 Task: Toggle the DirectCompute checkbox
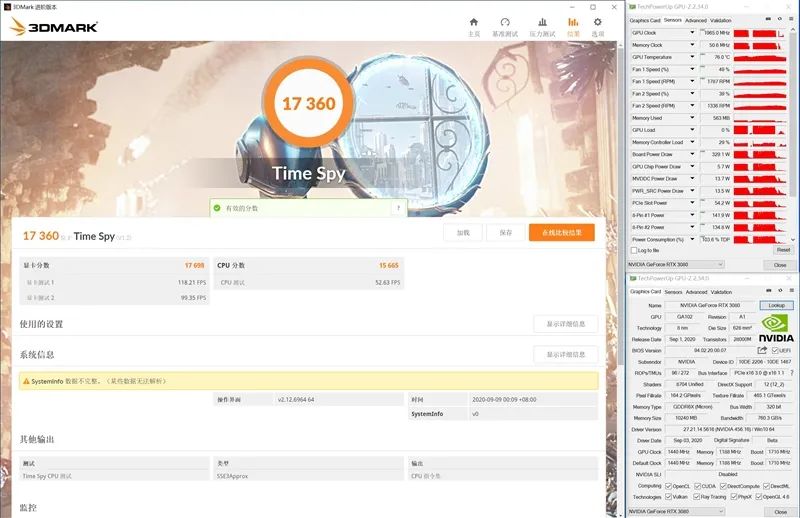pyautogui.click(x=723, y=486)
